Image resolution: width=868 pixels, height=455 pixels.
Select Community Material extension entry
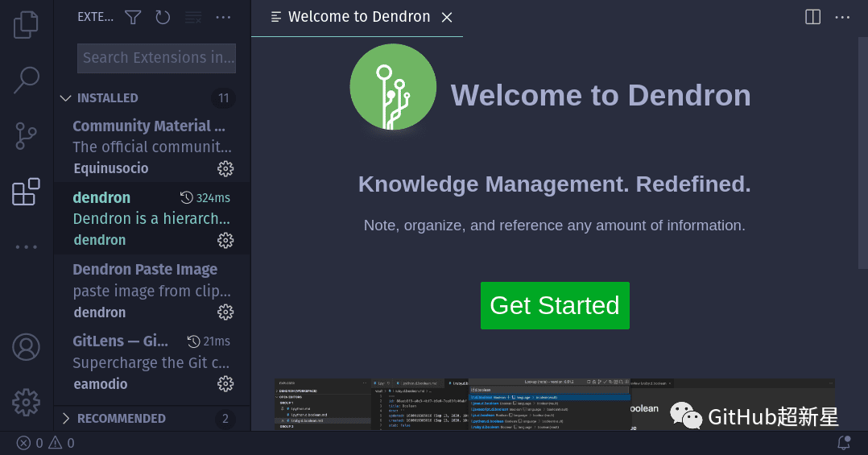pos(152,147)
